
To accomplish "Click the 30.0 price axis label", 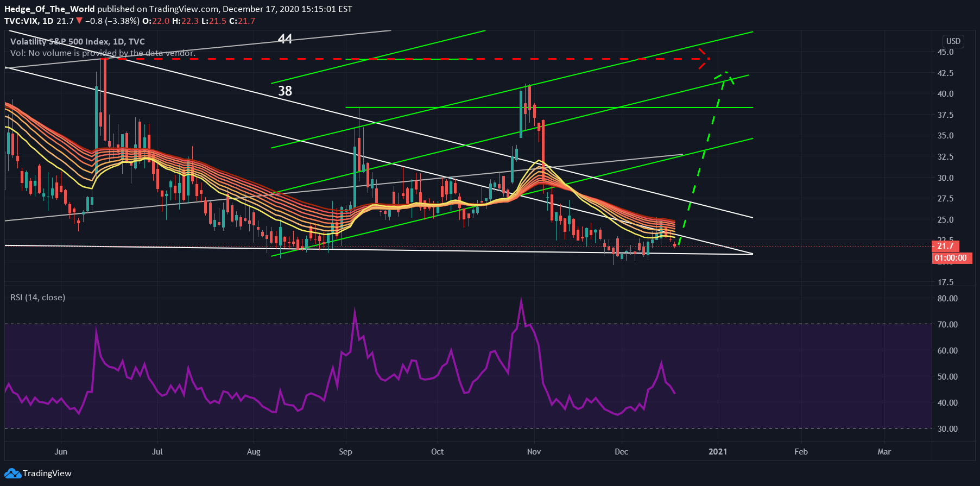I will click(945, 178).
